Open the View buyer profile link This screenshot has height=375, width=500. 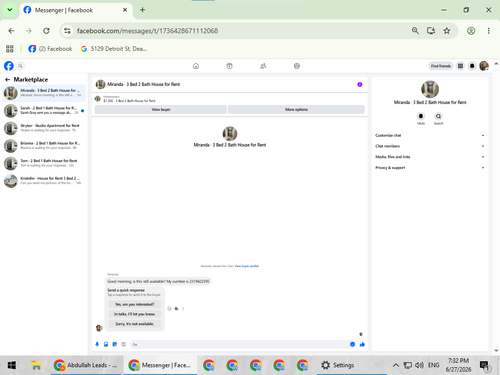(x=247, y=266)
